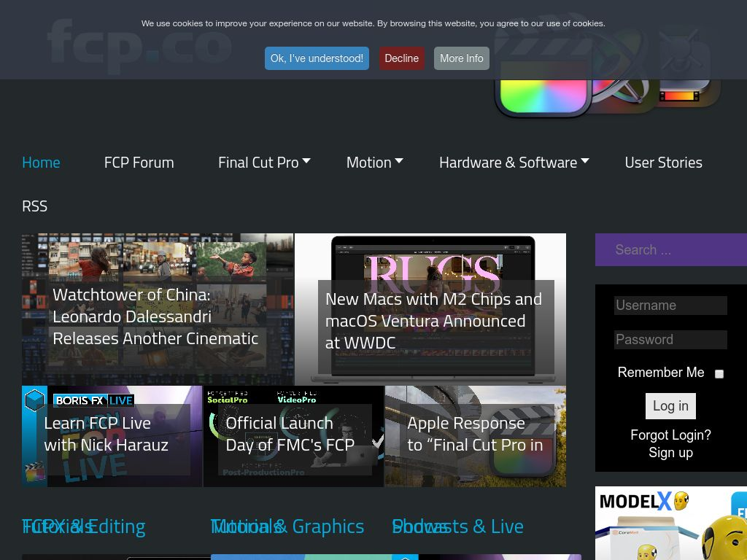The image size is (747, 560).
Task: Open Apple Response to Final Cut Pro article
Action: coord(475,434)
